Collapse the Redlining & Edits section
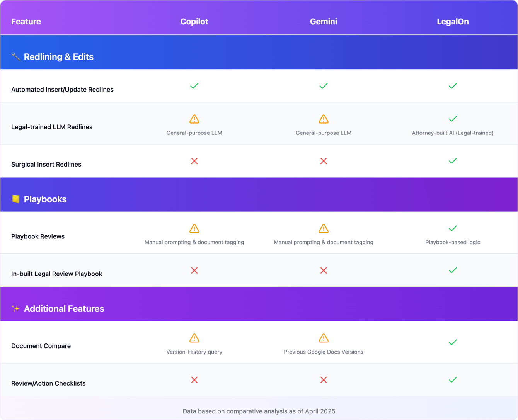Screen dimensions: 518x420 [x=58, y=56]
